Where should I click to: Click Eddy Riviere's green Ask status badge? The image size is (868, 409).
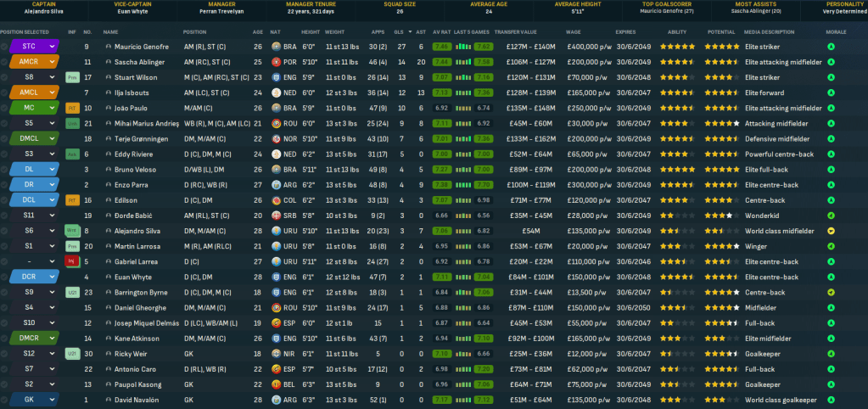click(x=72, y=154)
